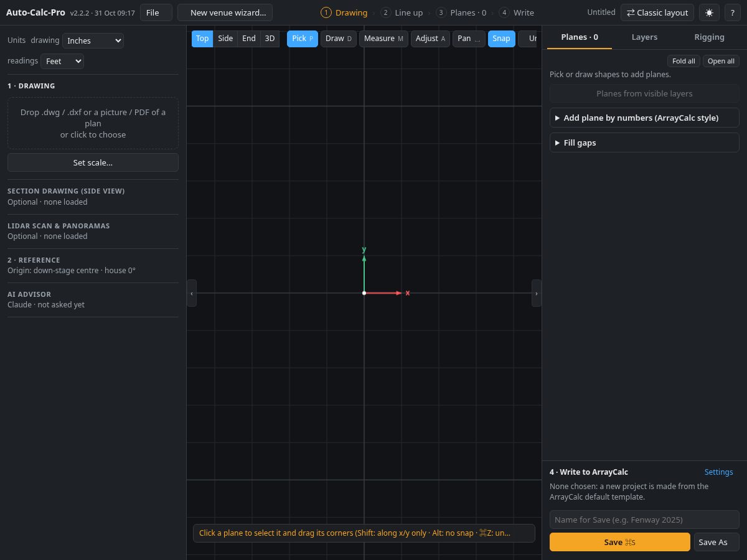Go to step 1 Drawing
The width and height of the screenshot is (747, 560).
(x=344, y=12)
